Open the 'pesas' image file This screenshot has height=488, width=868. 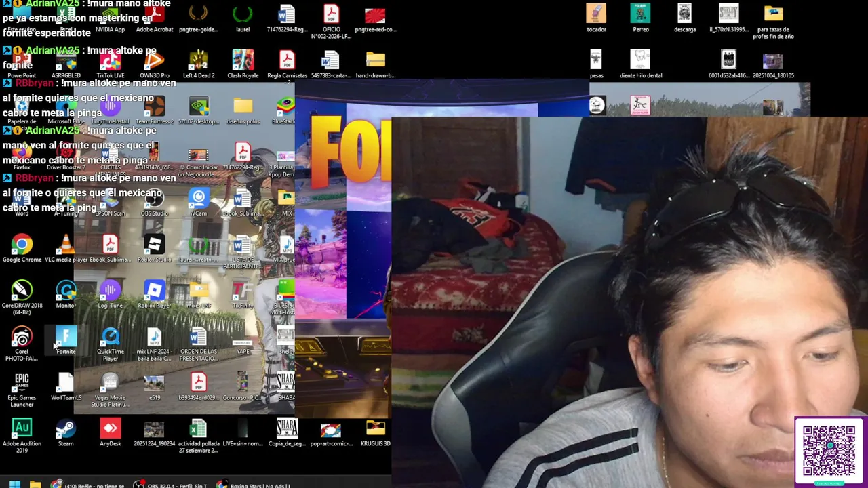[x=596, y=64]
